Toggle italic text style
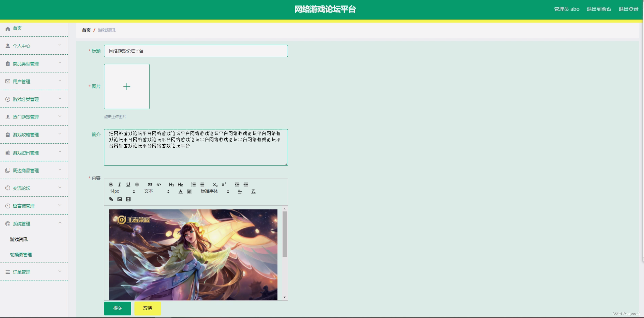Viewport: 644px width, 318px height. pos(119,184)
